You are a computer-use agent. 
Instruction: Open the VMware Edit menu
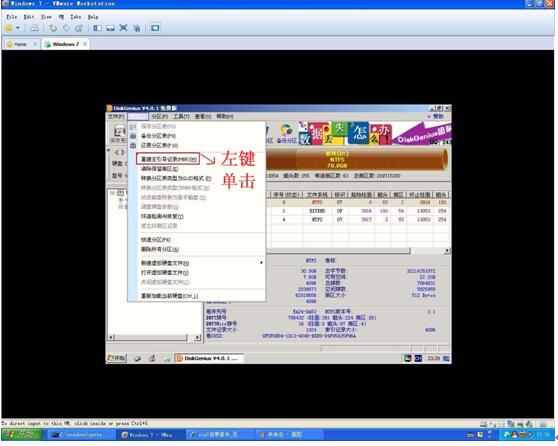tap(29, 17)
